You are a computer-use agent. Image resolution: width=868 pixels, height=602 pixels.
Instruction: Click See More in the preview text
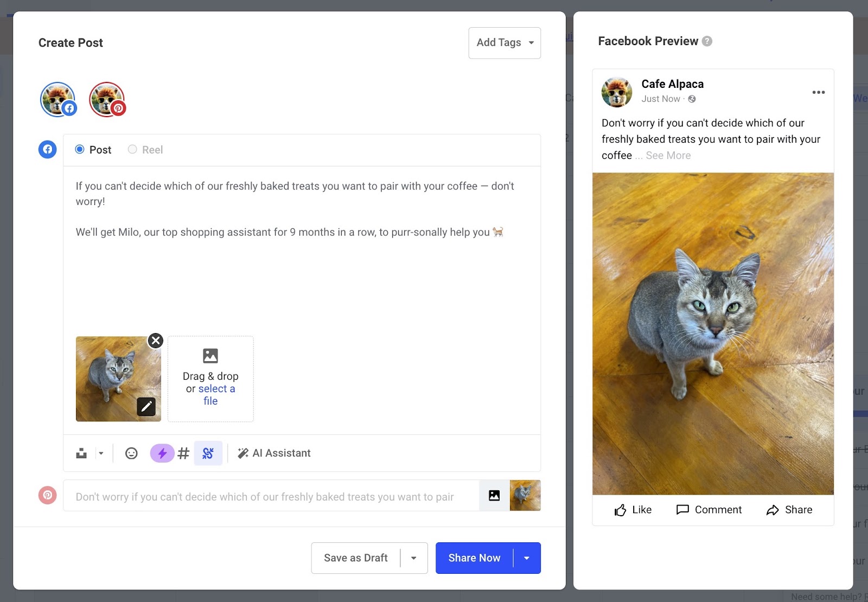pyautogui.click(x=667, y=155)
